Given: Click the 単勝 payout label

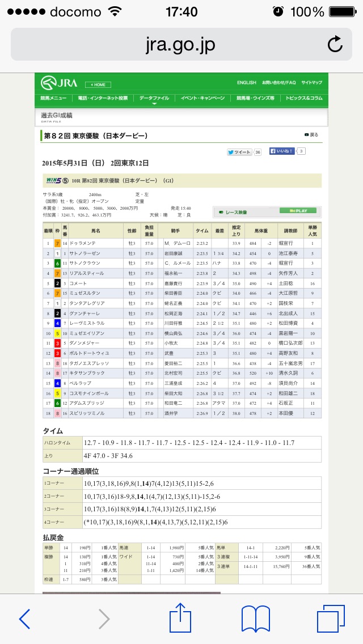Looking at the screenshot, I should [49, 548].
